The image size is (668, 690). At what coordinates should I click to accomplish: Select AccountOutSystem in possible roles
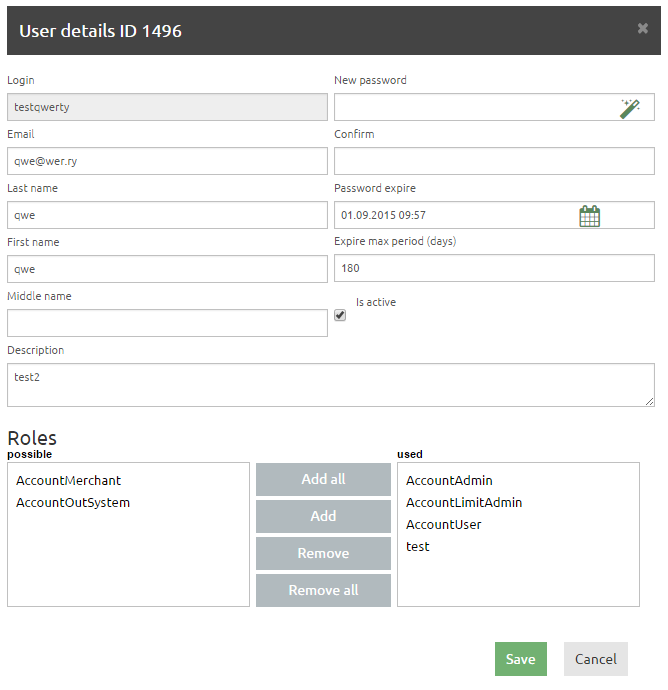pos(73,503)
